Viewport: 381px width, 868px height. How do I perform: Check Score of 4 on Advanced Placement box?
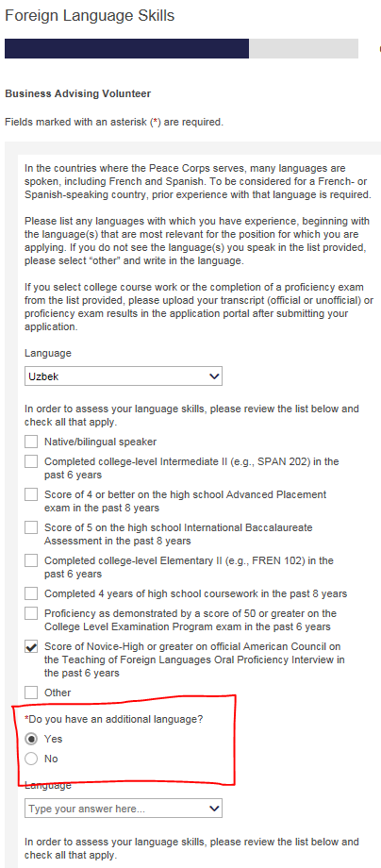point(31,494)
